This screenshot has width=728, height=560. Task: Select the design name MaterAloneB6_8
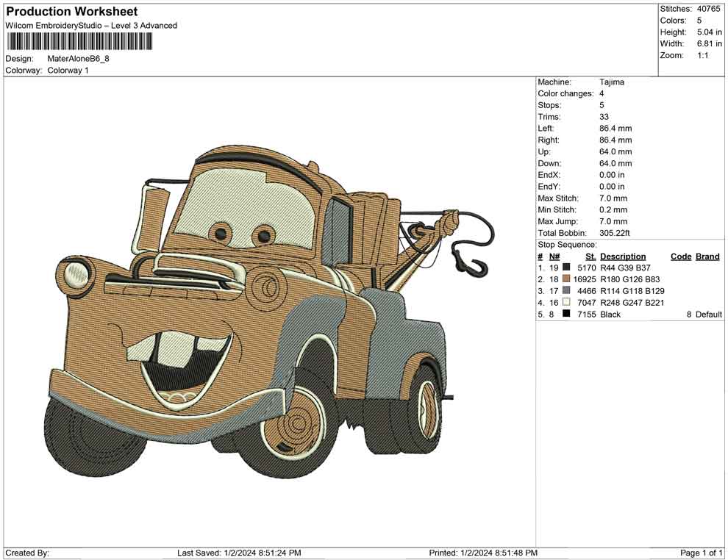[x=78, y=59]
